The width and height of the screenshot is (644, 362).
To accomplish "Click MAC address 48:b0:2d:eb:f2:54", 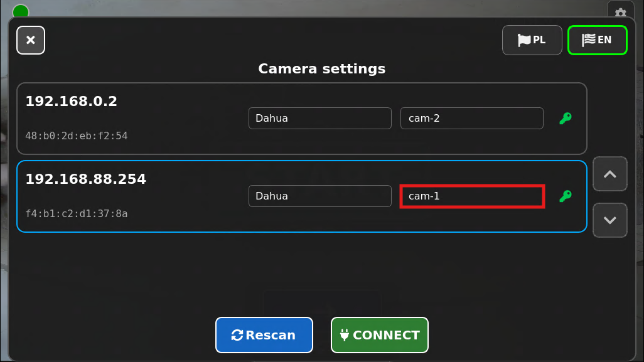I will [77, 136].
